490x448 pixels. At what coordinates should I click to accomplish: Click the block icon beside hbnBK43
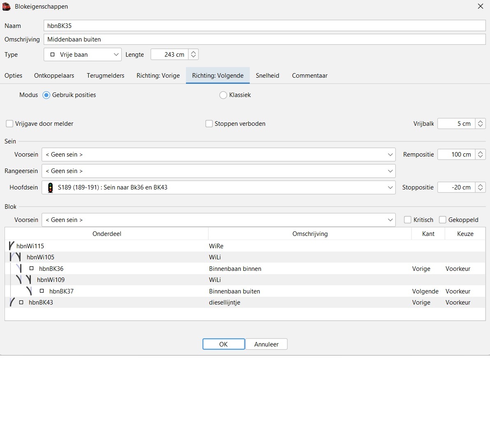(x=21, y=303)
